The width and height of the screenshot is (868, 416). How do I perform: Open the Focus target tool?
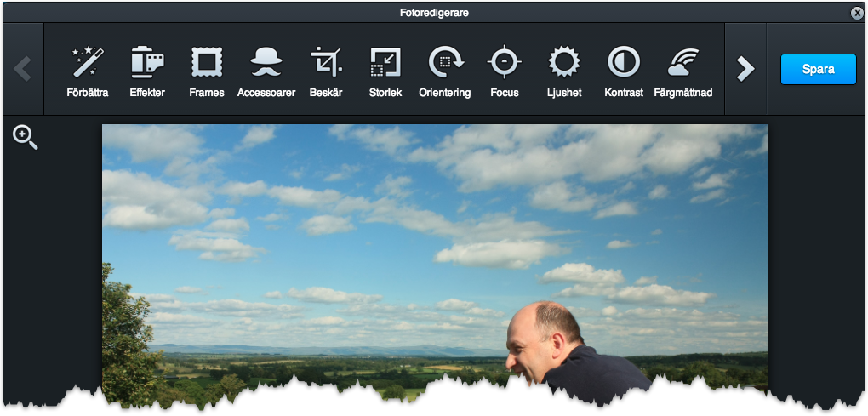click(505, 72)
